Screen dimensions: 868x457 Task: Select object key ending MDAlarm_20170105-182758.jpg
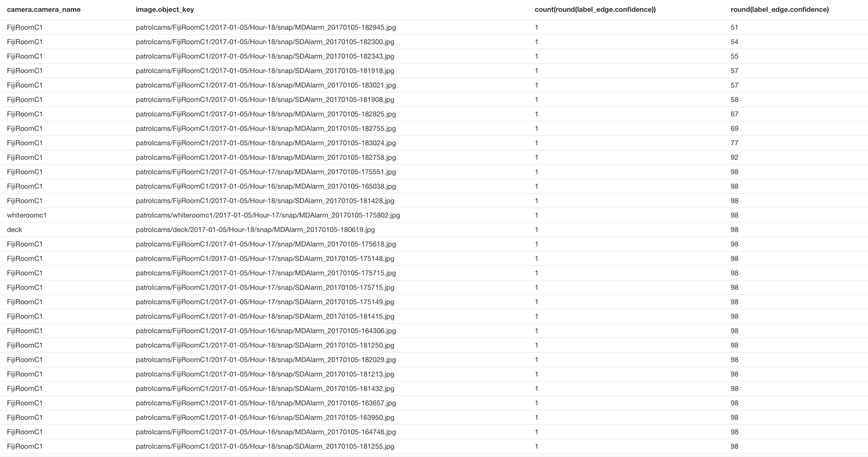tap(265, 158)
